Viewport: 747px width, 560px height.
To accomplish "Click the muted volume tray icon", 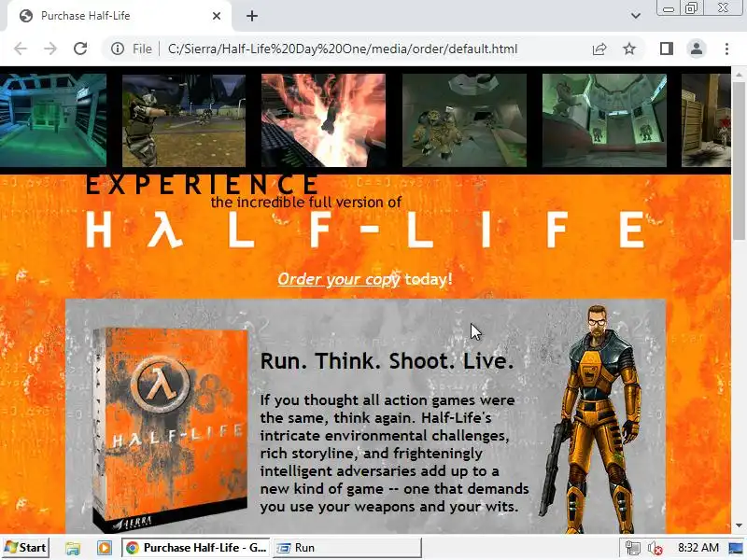I will click(655, 548).
